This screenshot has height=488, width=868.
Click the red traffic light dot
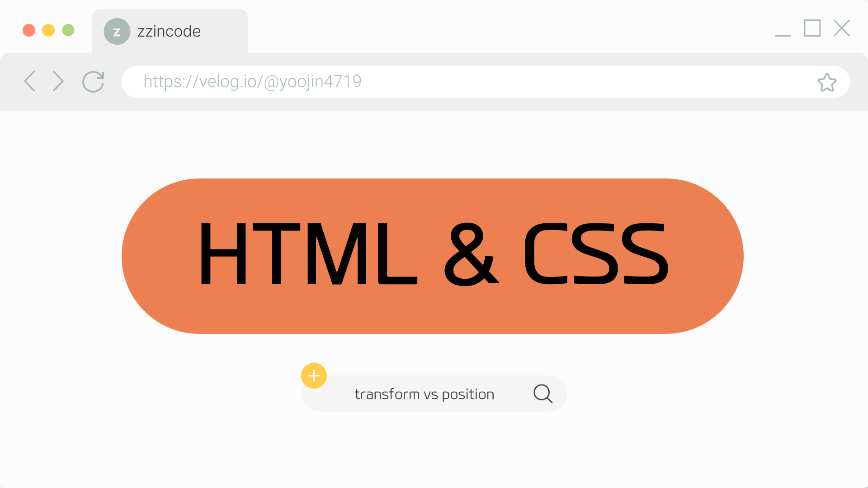[x=29, y=30]
